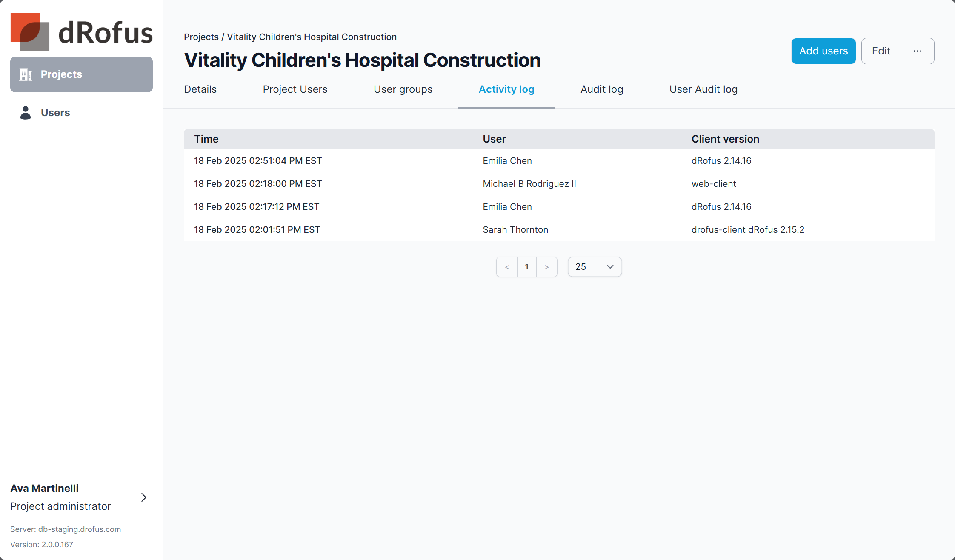Click the Projects breadcrumb link
The width and height of the screenshot is (955, 560).
pyautogui.click(x=201, y=37)
